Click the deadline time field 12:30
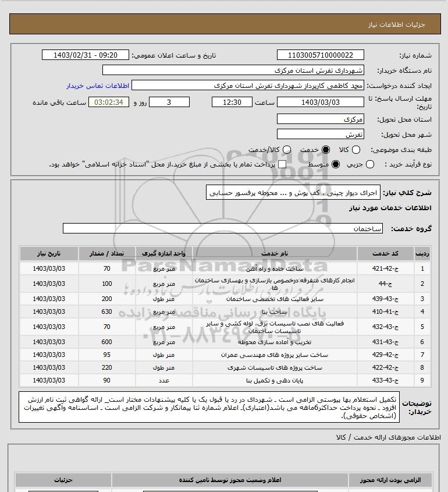The height and width of the screenshot is (492, 448). (232, 102)
